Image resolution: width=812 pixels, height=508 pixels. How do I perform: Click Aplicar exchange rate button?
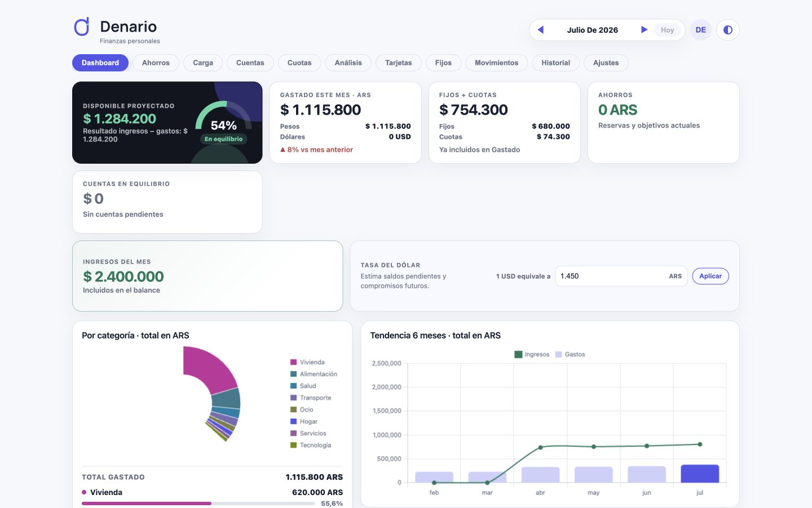710,276
